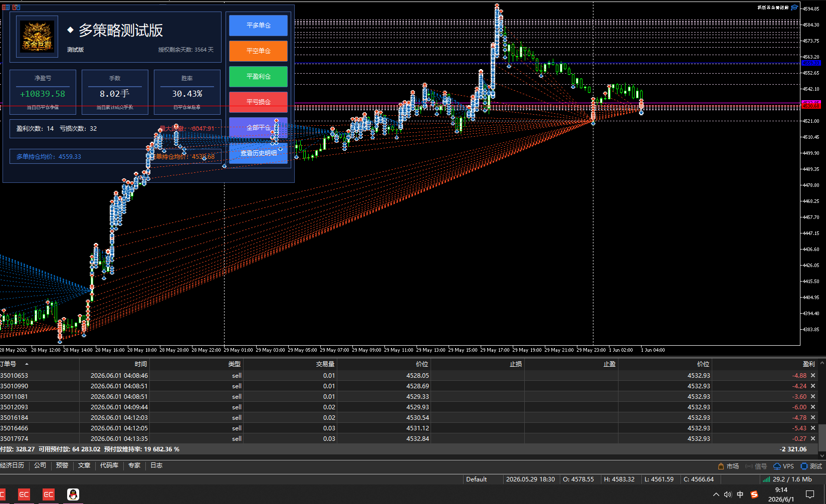
Task: Click the green 平盈利仓 button
Action: click(258, 76)
